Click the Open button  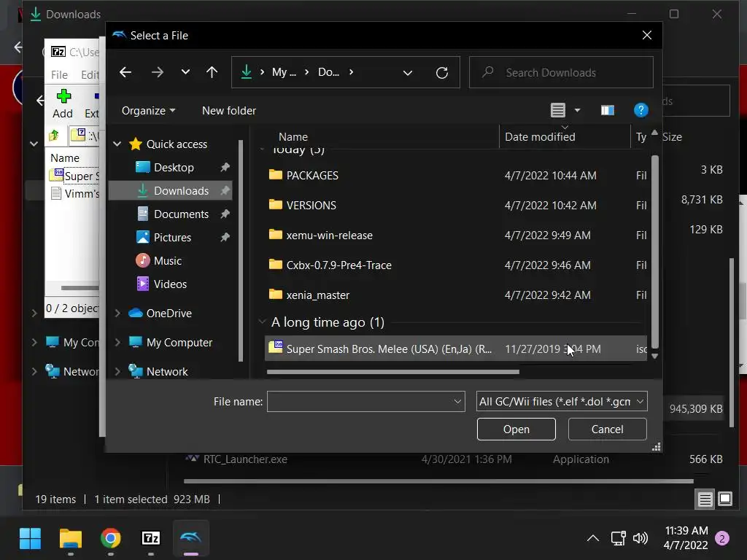(x=516, y=429)
